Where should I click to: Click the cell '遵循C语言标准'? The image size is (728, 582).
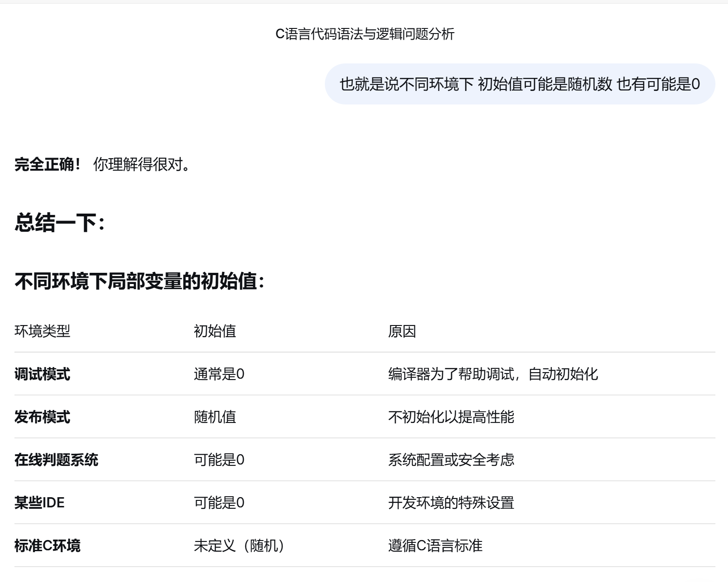(x=435, y=546)
